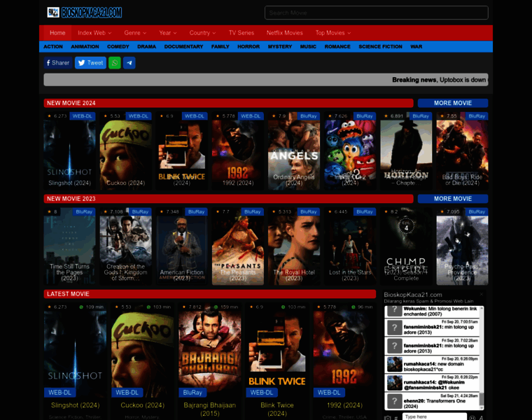Screen dimensions: 532x420
Task: Select the ROMANCE genre category
Action: click(337, 47)
